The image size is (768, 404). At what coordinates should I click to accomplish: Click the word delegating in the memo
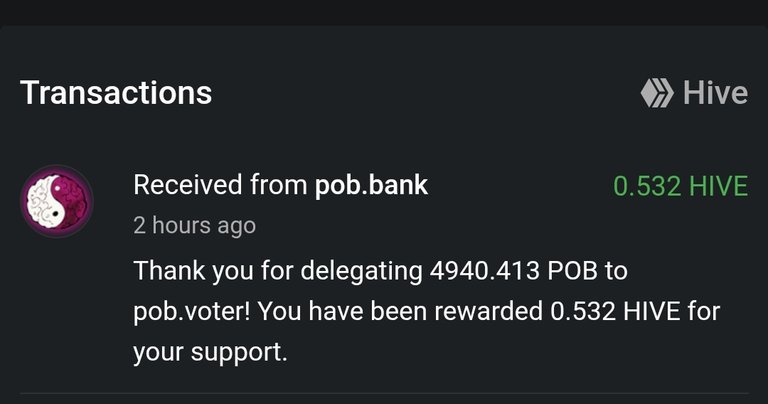[x=361, y=271]
